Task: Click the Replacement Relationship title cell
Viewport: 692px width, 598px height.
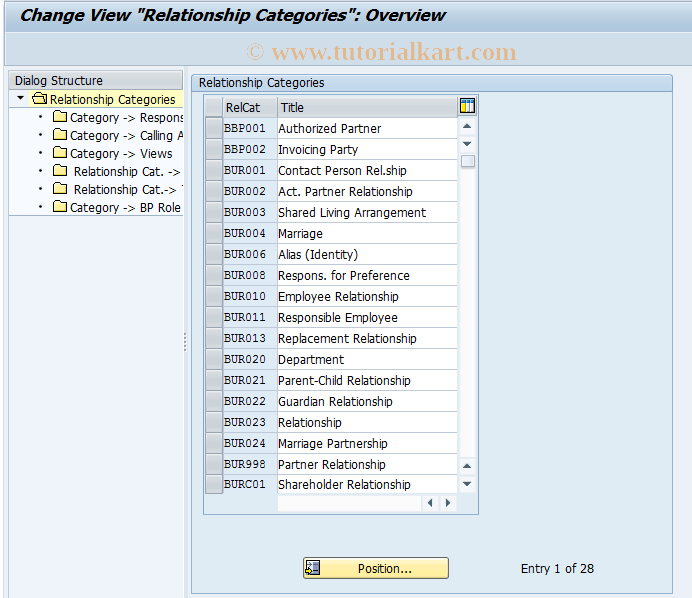Action: [x=367, y=338]
